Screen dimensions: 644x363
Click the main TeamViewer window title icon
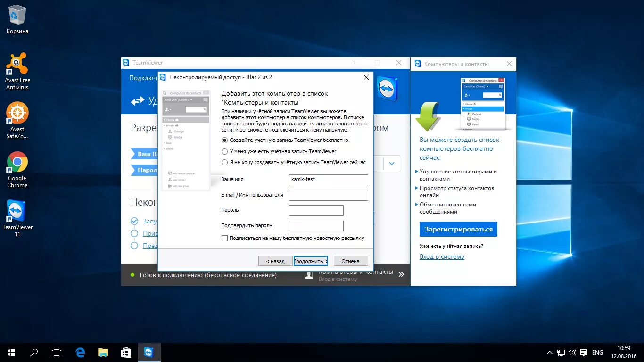126,63
